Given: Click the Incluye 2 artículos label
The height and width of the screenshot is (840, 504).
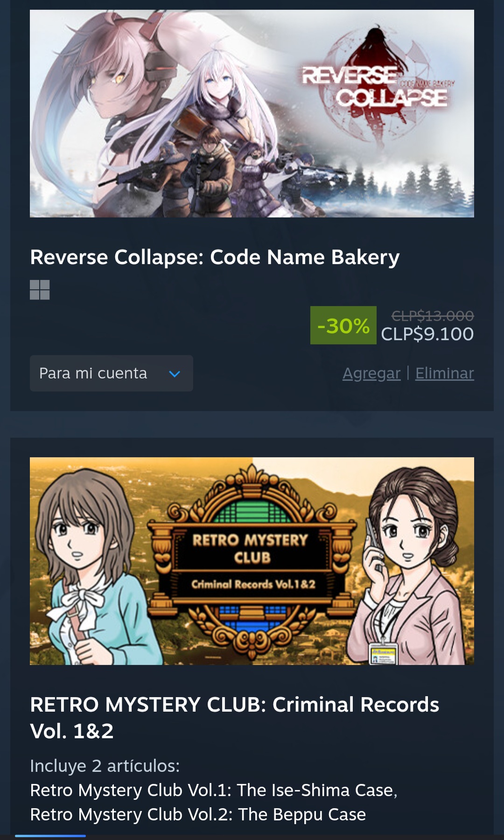Looking at the screenshot, I should pyautogui.click(x=105, y=766).
